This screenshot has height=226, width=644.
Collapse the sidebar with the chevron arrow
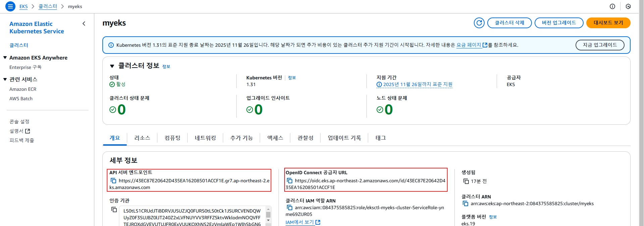(x=84, y=24)
